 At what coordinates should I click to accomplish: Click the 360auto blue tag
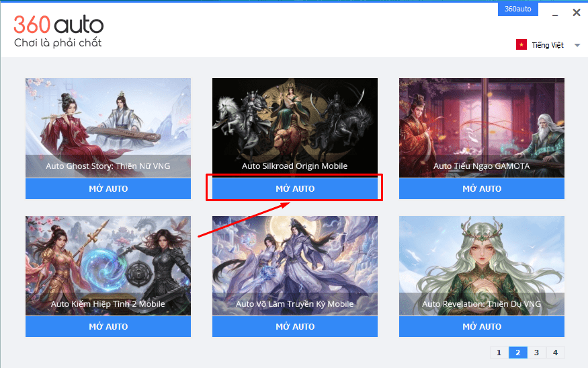point(518,9)
